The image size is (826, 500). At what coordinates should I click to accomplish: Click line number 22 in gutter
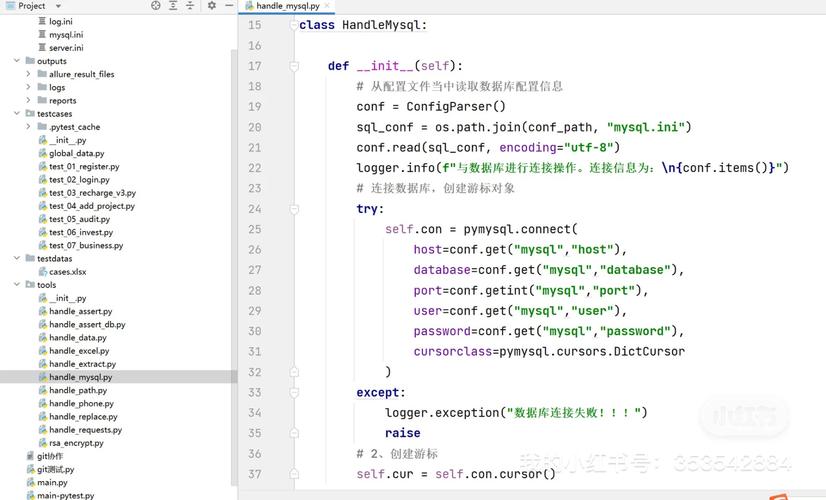pyautogui.click(x=255, y=168)
